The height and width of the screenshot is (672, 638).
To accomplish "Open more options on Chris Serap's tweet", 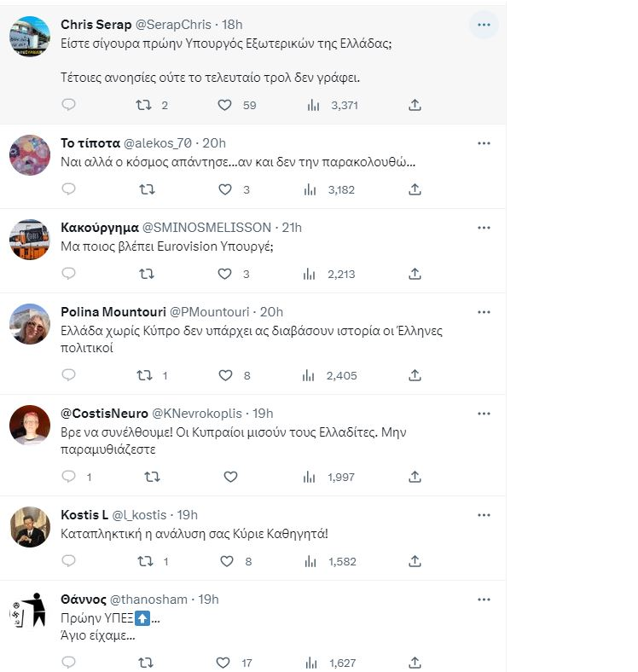I will click(484, 25).
